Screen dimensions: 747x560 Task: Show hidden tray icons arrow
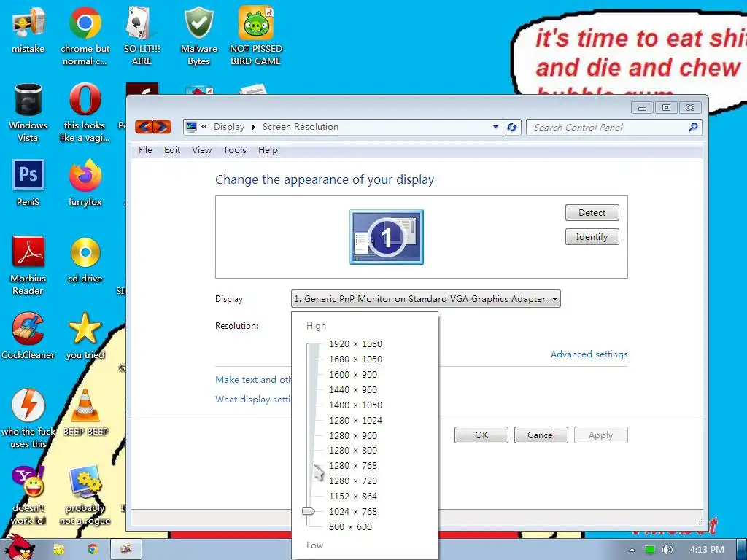[632, 550]
